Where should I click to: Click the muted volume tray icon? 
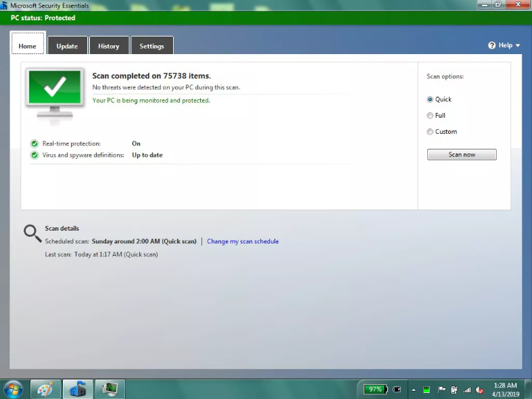pos(479,390)
